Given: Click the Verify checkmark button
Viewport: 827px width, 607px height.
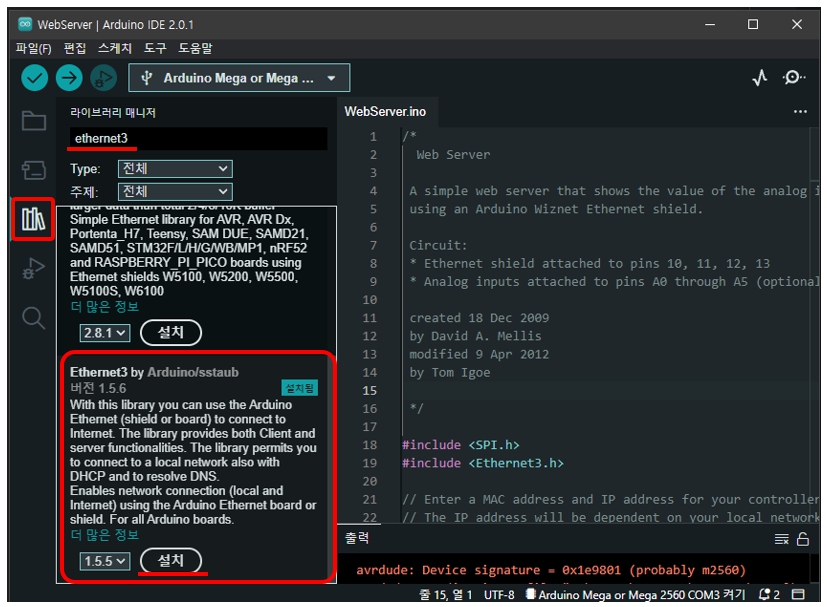Looking at the screenshot, I should pos(35,78).
